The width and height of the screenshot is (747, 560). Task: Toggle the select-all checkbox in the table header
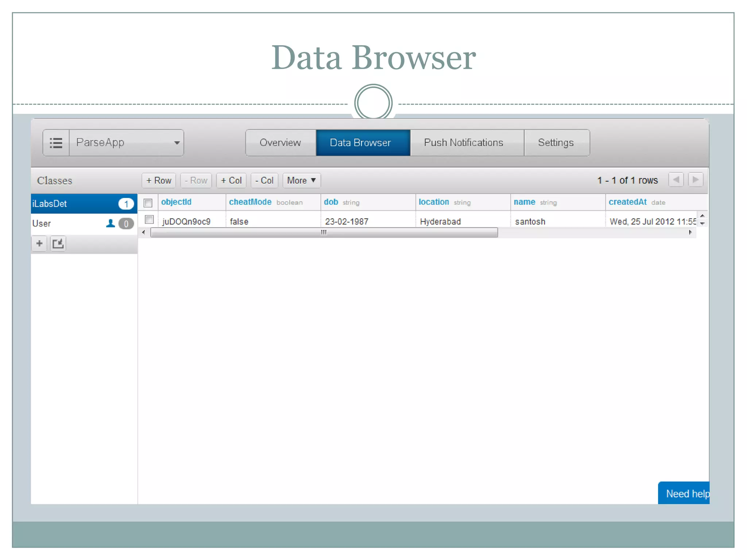point(148,203)
